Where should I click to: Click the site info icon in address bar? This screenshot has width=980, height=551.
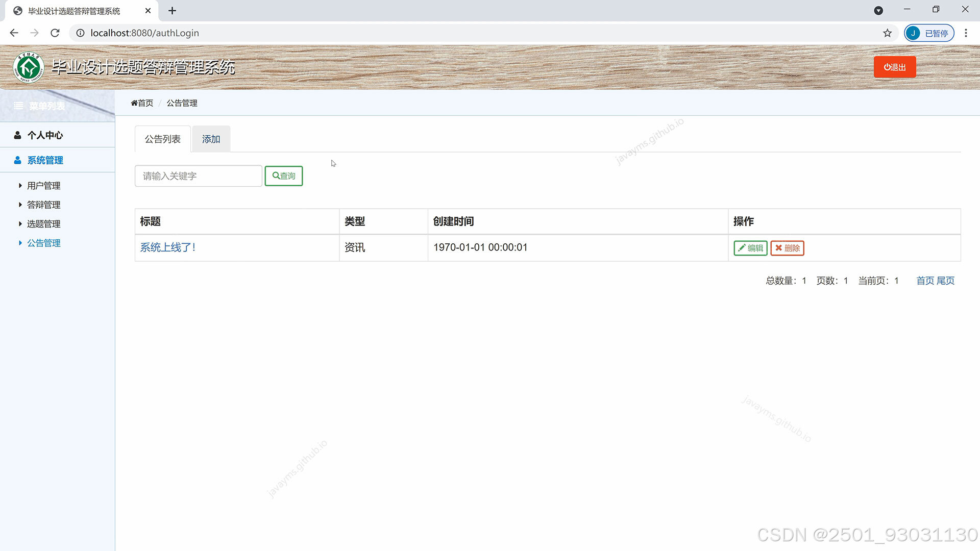click(80, 33)
